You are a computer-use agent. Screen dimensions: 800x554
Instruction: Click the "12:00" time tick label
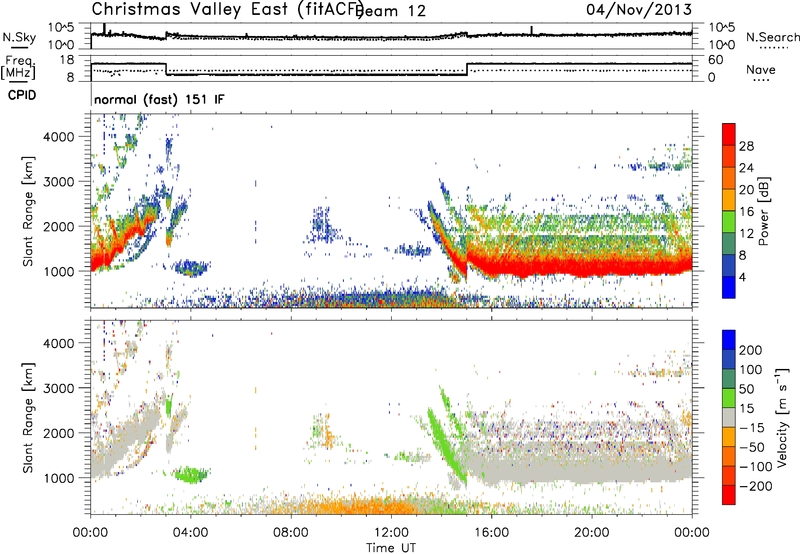point(391,533)
